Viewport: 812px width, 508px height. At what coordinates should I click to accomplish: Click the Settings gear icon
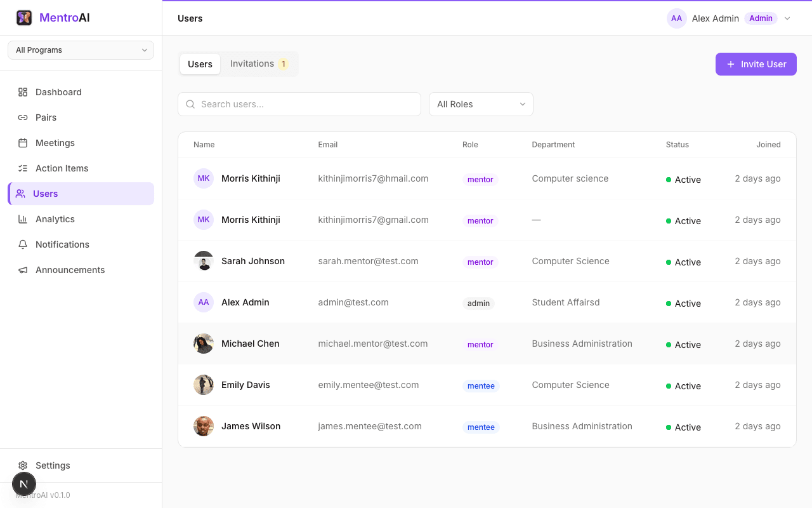(23, 465)
